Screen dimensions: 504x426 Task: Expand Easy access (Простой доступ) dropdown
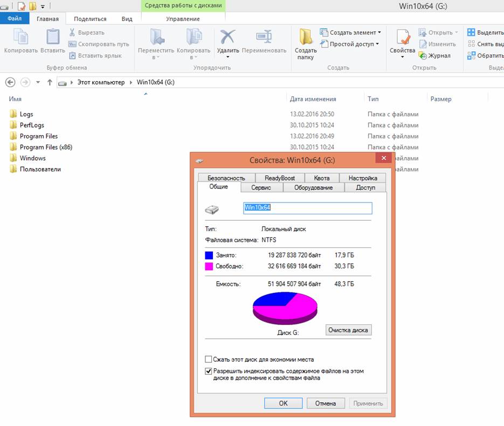[377, 44]
